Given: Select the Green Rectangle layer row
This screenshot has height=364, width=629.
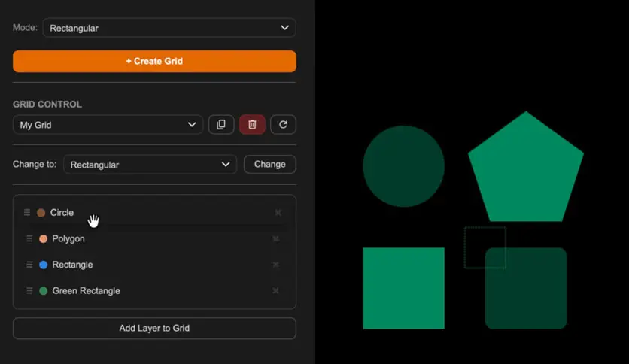Looking at the screenshot, I should click(154, 290).
